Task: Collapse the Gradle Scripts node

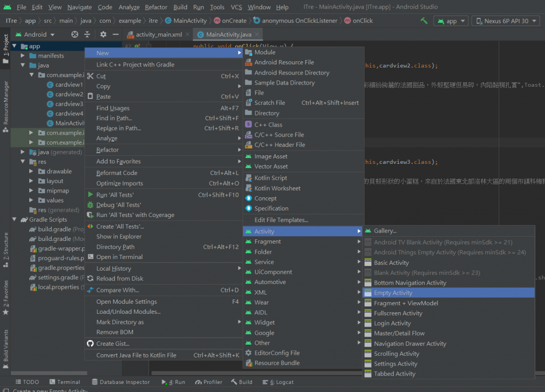Action: [x=14, y=220]
